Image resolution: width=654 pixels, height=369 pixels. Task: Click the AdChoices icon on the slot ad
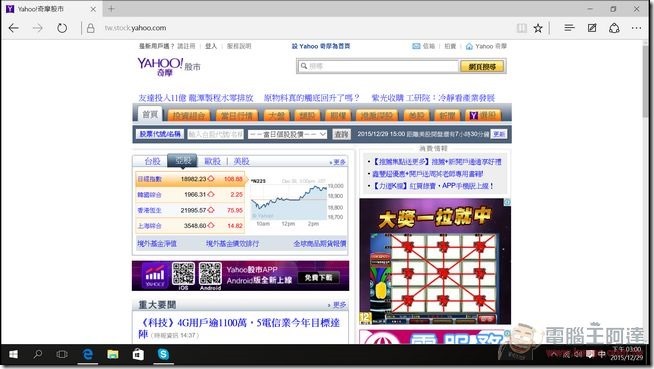click(x=507, y=202)
